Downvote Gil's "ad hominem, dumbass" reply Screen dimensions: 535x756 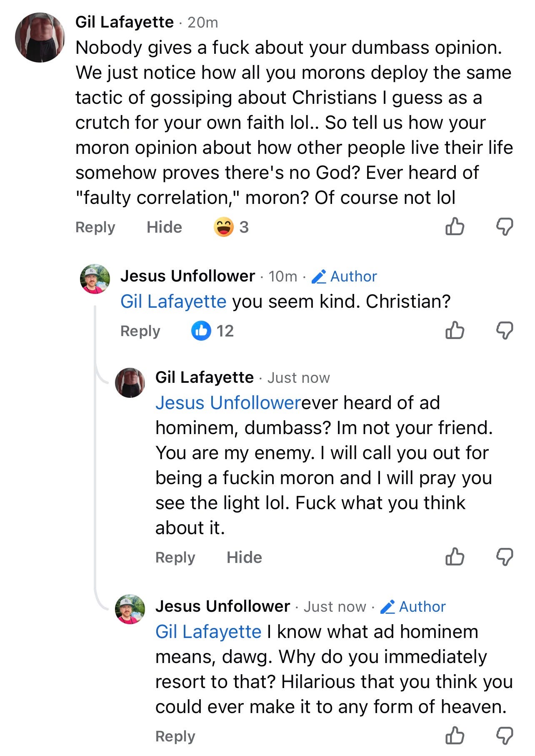coord(504,557)
